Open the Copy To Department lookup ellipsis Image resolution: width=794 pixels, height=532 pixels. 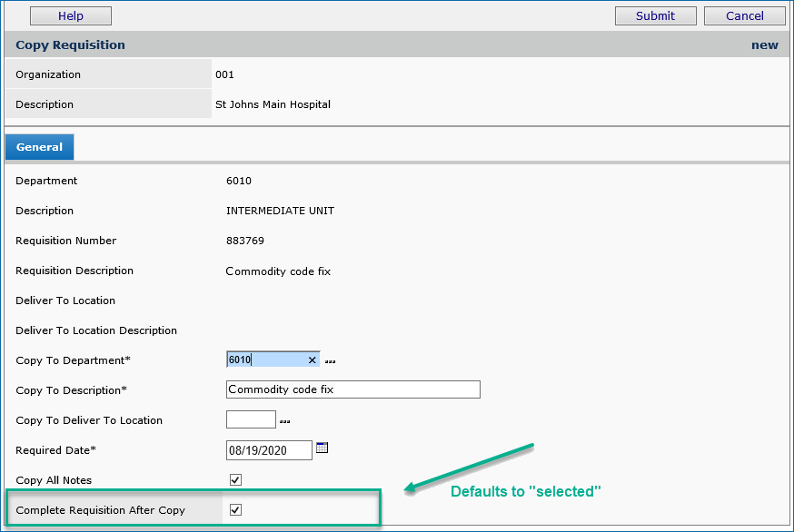[x=331, y=361]
